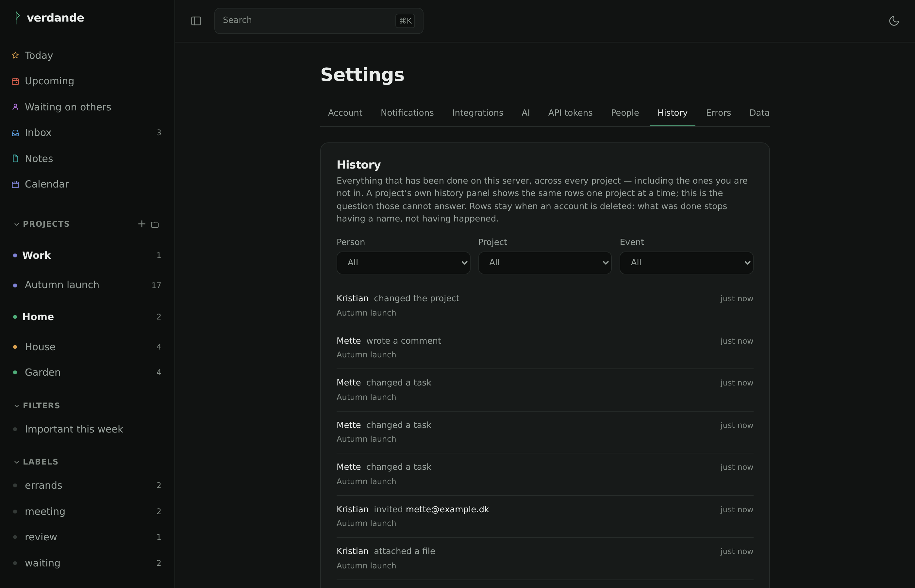Switch to the Notifications tab
This screenshot has width=915, height=588.
(x=407, y=113)
